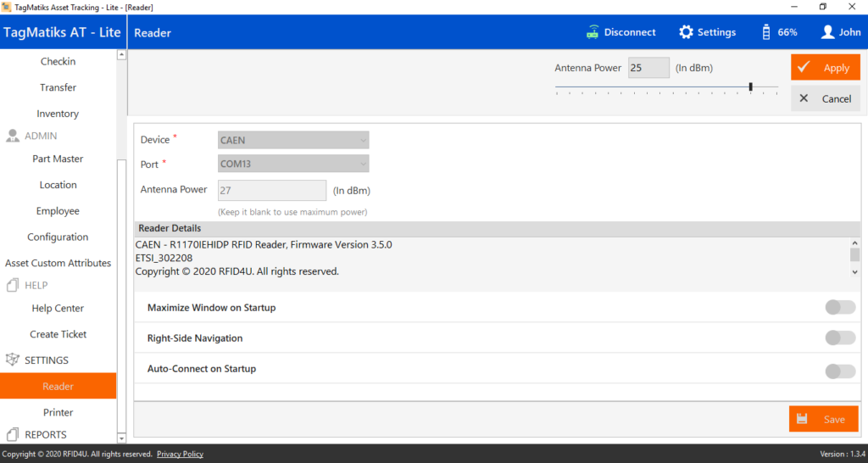This screenshot has width=868, height=463.
Task: Click the Settings label in header
Action: click(x=716, y=32)
